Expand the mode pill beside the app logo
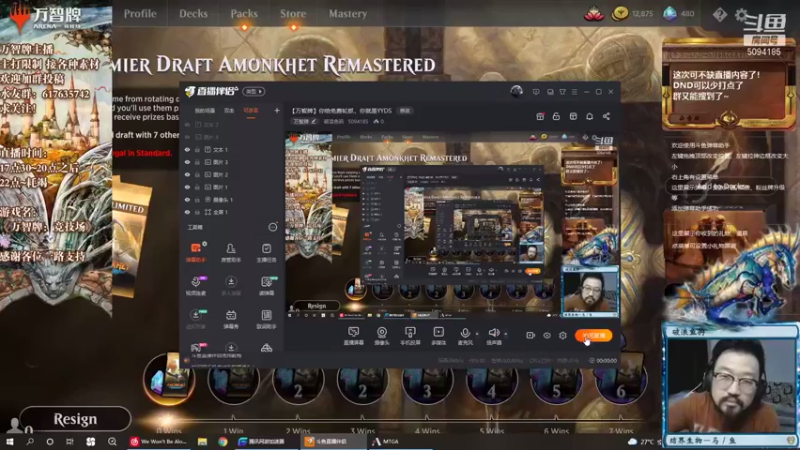800x450 pixels. [254, 92]
